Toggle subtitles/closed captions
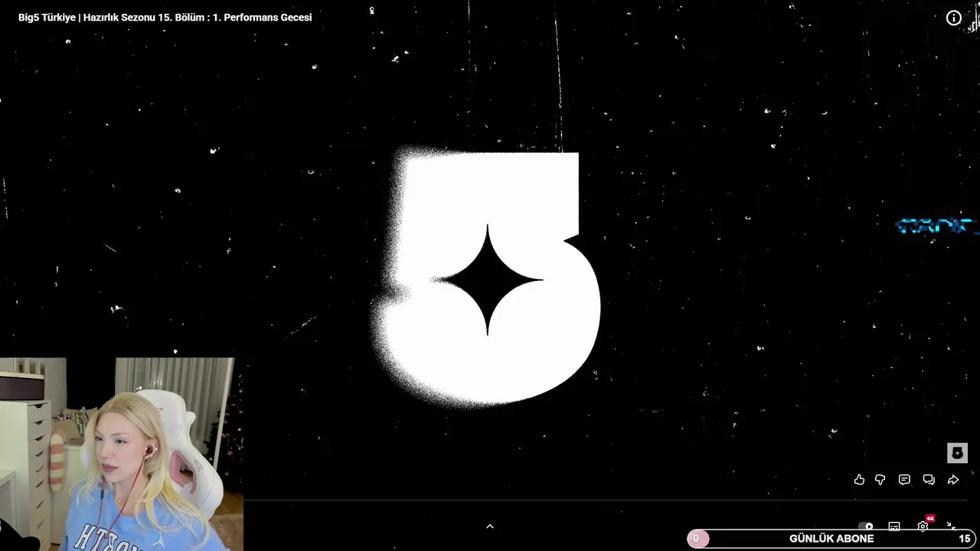Screen dimensions: 980x551 [894, 526]
